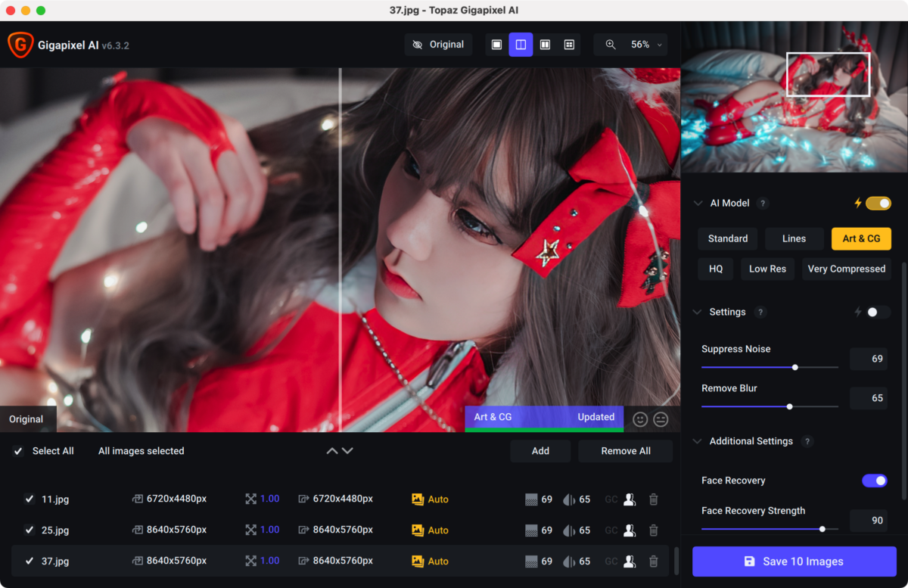Select single view layout icon
The height and width of the screenshot is (588, 908).
point(496,45)
